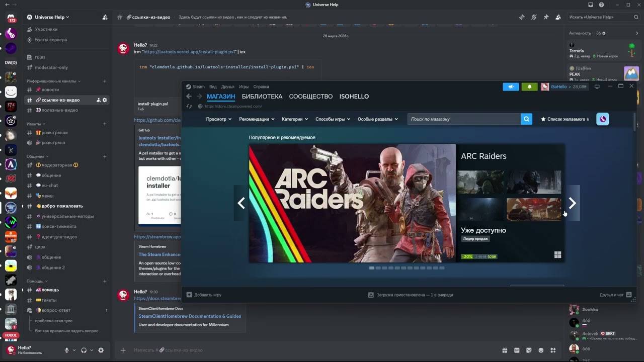Image resolution: width=644 pixels, height=362 pixels.
Task: Open Загрузка приостановлена downloads status
Action: pyautogui.click(x=411, y=295)
